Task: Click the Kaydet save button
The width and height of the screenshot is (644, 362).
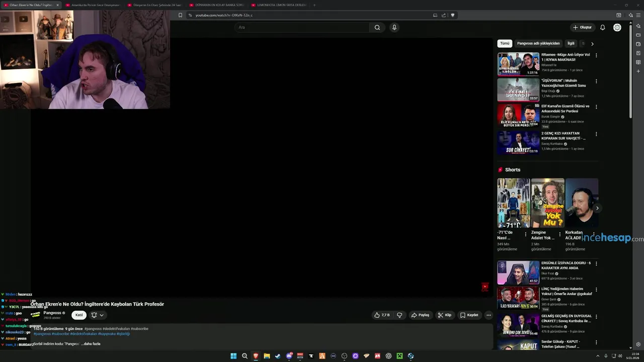Action: point(469,315)
